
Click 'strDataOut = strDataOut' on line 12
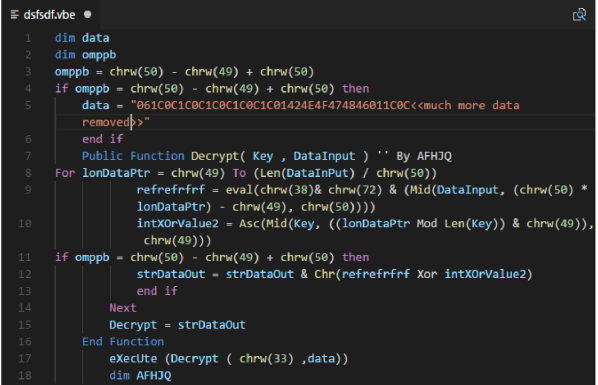point(215,274)
